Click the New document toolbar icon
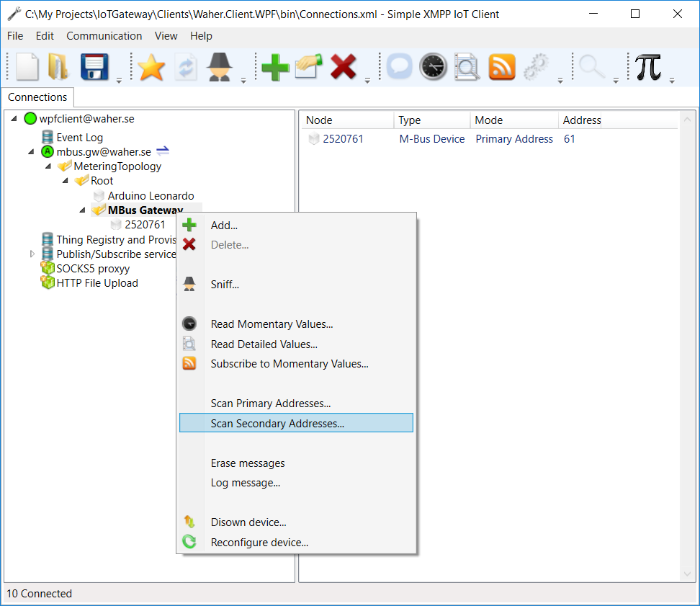This screenshot has width=700, height=606. pyautogui.click(x=27, y=67)
